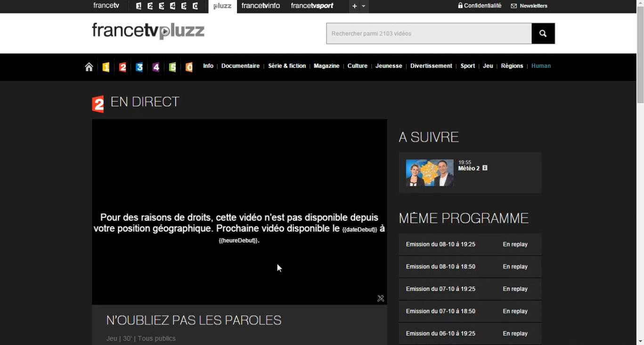Click the orange France Ô channel icon
This screenshot has height=345, width=644.
[189, 67]
